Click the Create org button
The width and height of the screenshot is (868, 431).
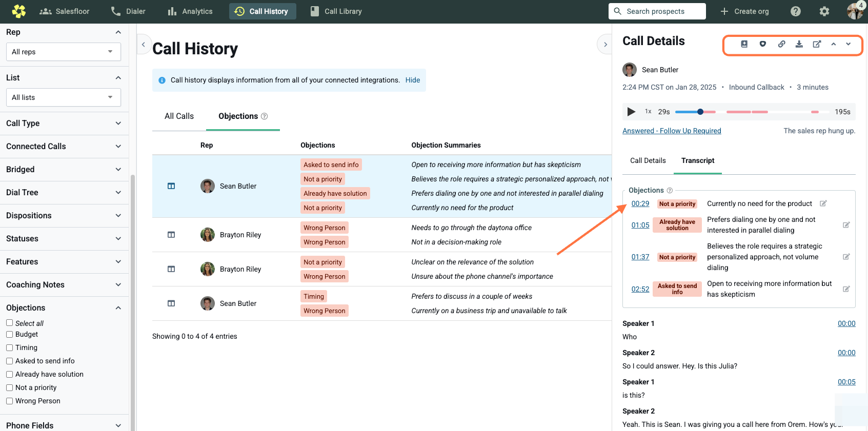click(x=744, y=11)
